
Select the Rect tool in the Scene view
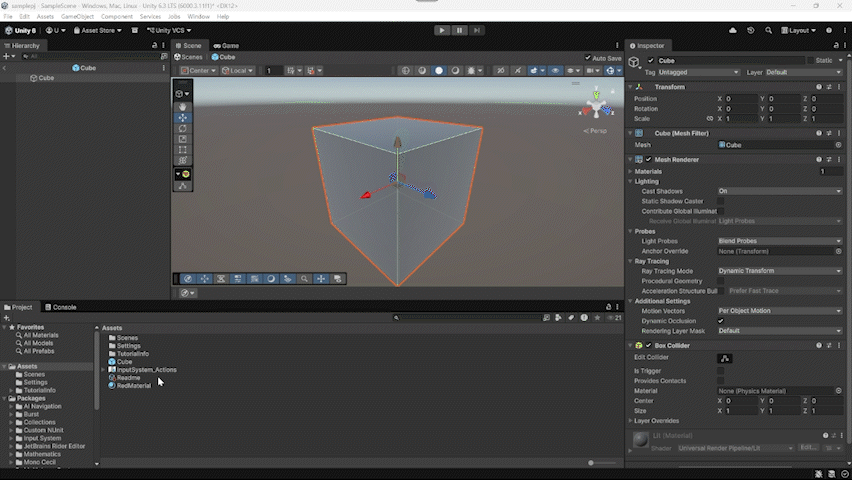[x=183, y=150]
